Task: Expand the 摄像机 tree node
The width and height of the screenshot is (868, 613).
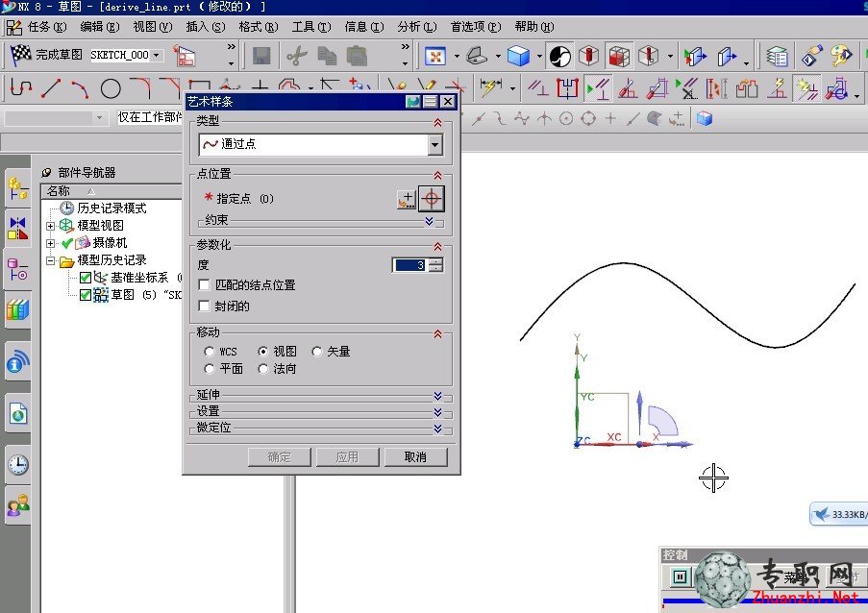Action: (50, 243)
